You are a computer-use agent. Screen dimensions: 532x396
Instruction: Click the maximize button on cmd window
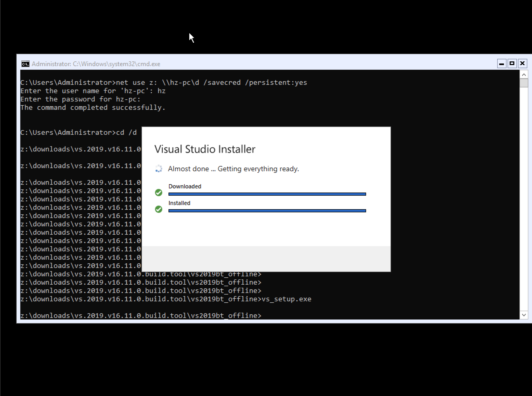[x=512, y=63]
